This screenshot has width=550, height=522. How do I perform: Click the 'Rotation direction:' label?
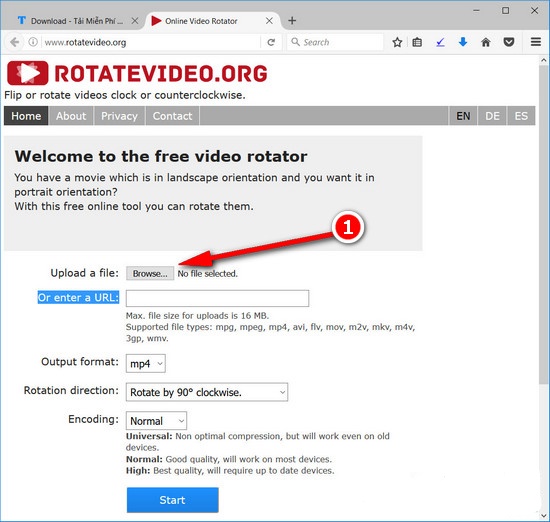(x=71, y=390)
